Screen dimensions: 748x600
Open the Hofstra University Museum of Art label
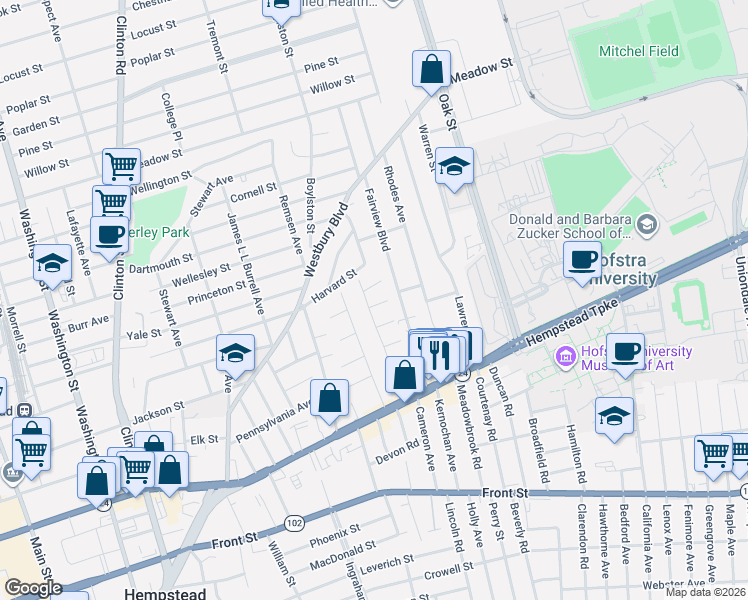(637, 358)
